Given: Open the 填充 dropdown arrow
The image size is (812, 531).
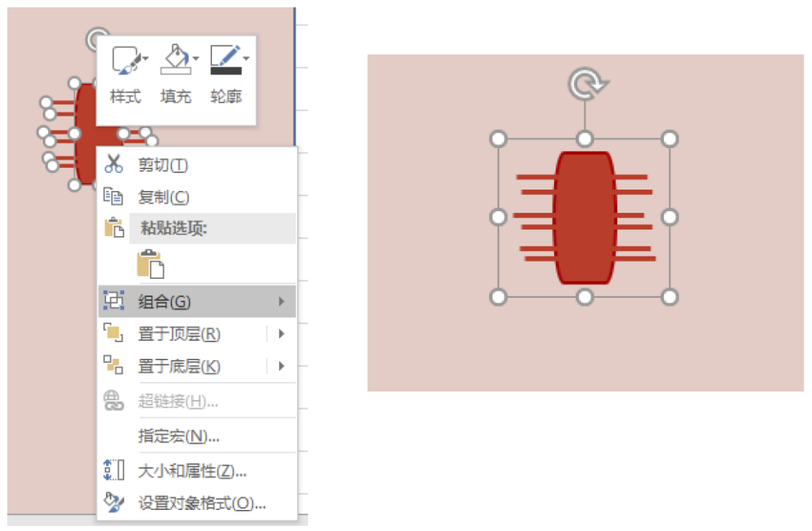Looking at the screenshot, I should click(195, 59).
